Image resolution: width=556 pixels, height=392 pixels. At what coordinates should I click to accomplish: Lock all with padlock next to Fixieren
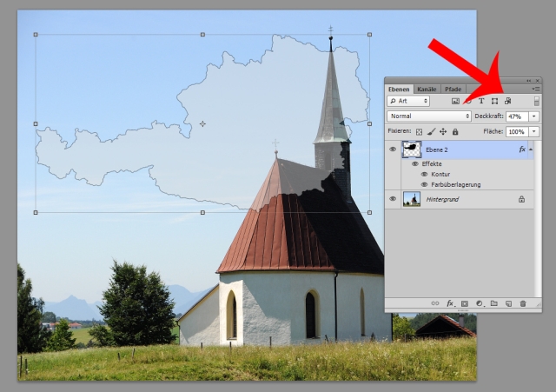click(x=455, y=132)
